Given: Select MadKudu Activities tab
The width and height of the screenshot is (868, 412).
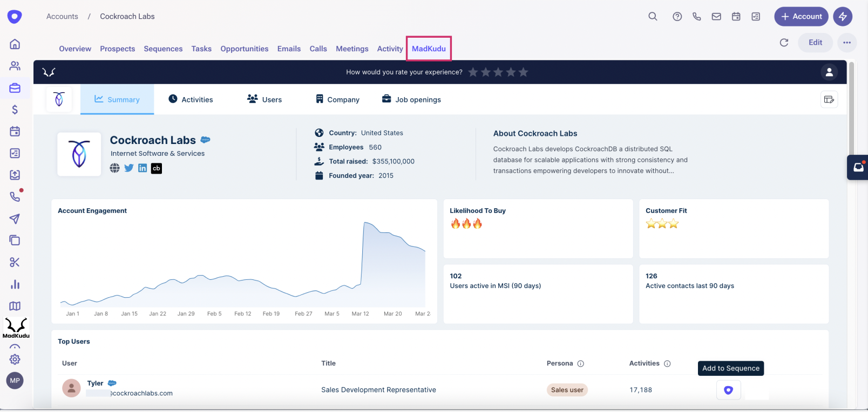Looking at the screenshot, I should point(191,99).
